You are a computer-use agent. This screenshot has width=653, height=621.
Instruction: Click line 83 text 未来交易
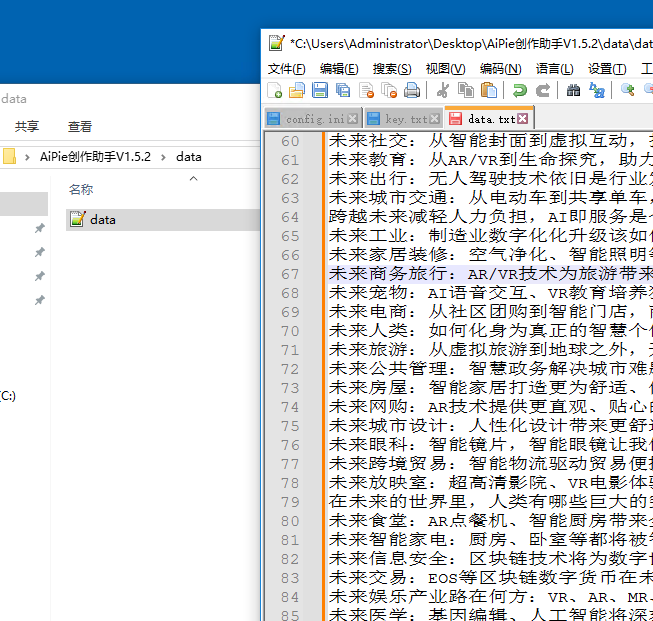tap(491, 578)
